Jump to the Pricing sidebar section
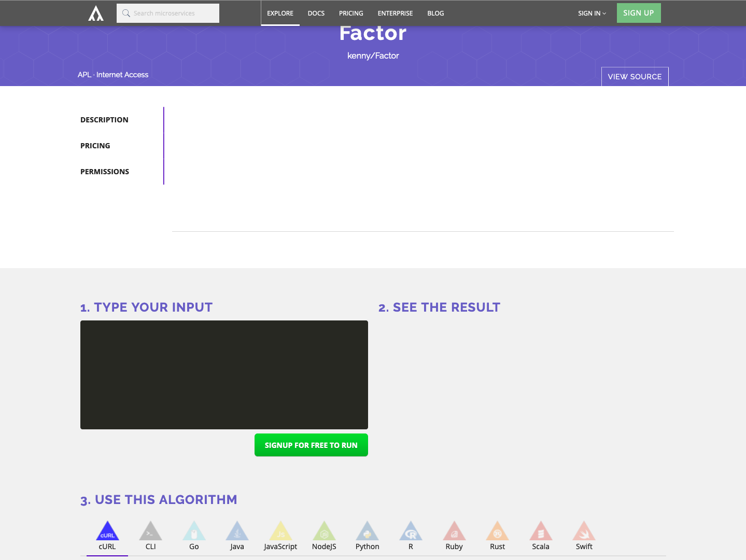746x560 pixels. point(95,146)
